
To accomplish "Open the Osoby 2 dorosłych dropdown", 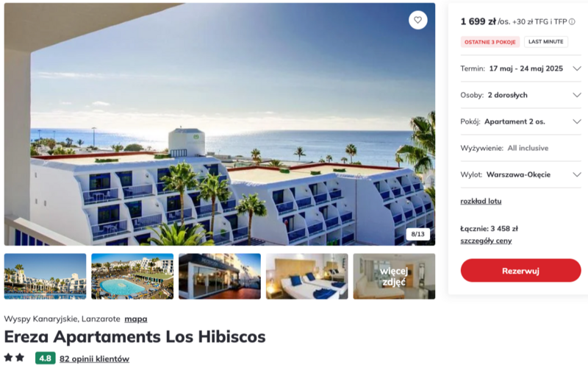I will coord(520,95).
